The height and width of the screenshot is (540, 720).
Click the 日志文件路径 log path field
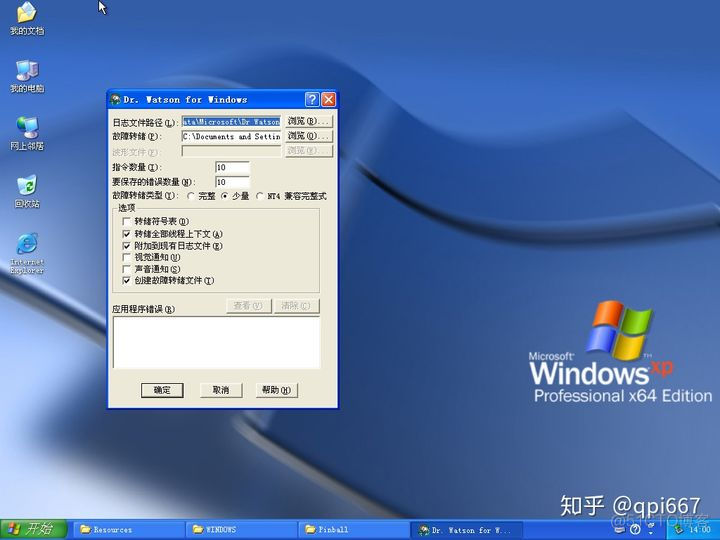231,122
